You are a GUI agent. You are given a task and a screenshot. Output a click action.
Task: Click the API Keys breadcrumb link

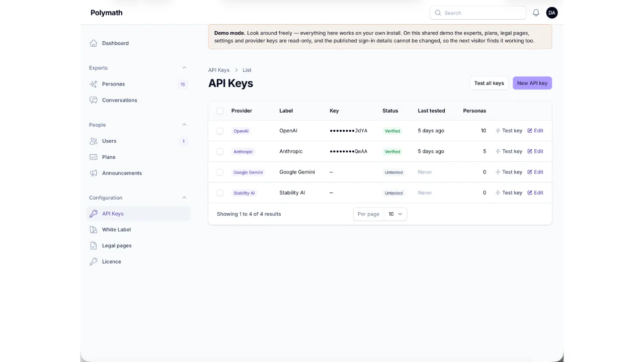[x=219, y=70]
